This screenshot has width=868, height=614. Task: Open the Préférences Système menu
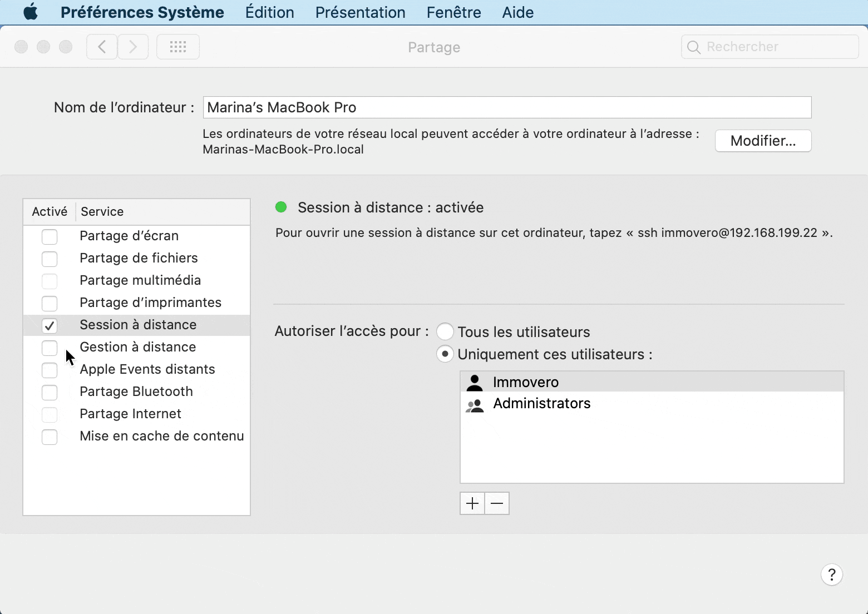pyautogui.click(x=142, y=12)
